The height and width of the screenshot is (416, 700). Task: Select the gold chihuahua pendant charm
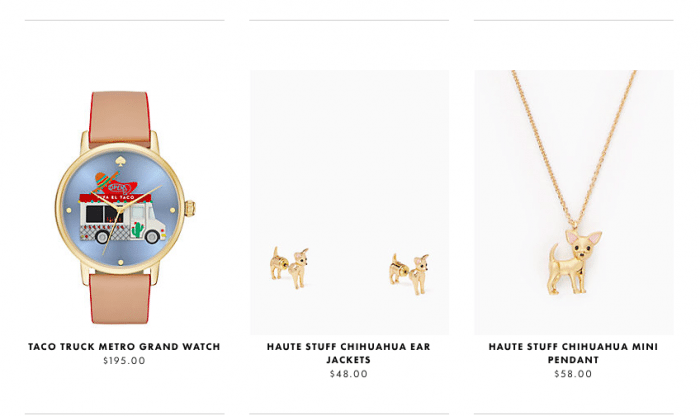tap(574, 262)
